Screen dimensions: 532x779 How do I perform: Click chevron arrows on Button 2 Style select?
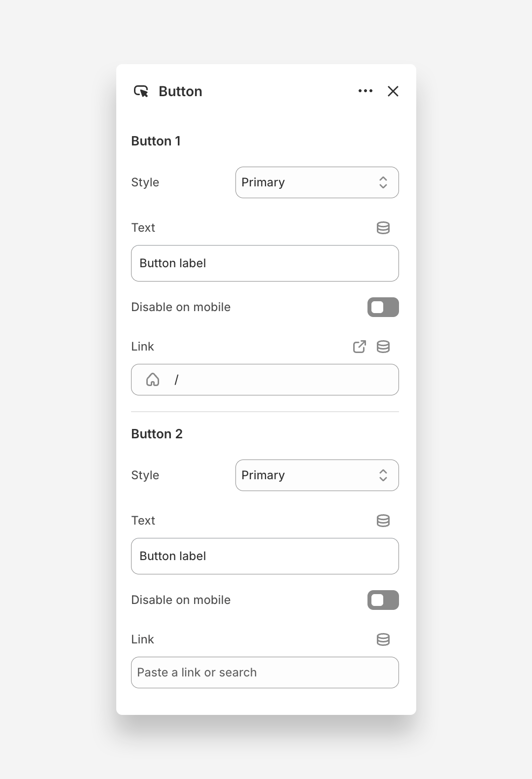pos(383,475)
